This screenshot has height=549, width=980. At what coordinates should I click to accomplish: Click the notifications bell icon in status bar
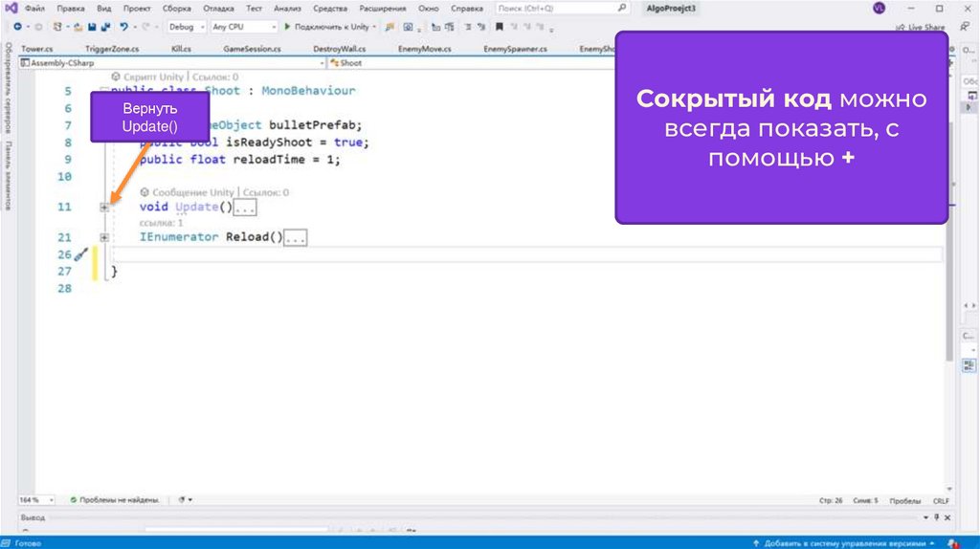pos(952,543)
